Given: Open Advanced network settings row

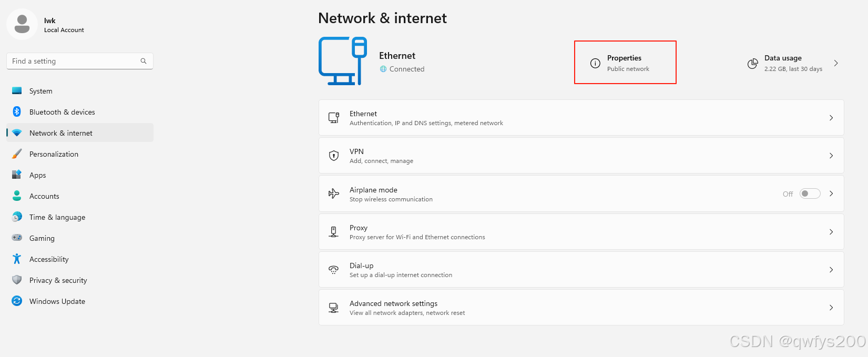Looking at the screenshot, I should [581, 308].
